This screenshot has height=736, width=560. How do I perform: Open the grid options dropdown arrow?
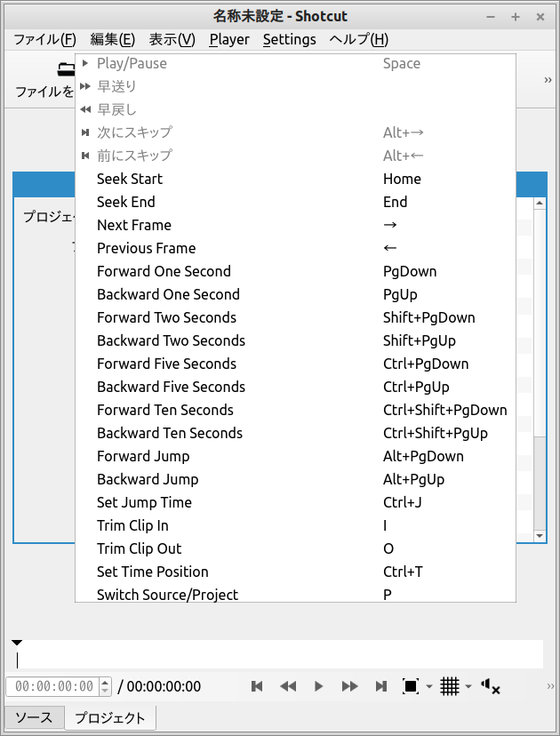pos(468,686)
